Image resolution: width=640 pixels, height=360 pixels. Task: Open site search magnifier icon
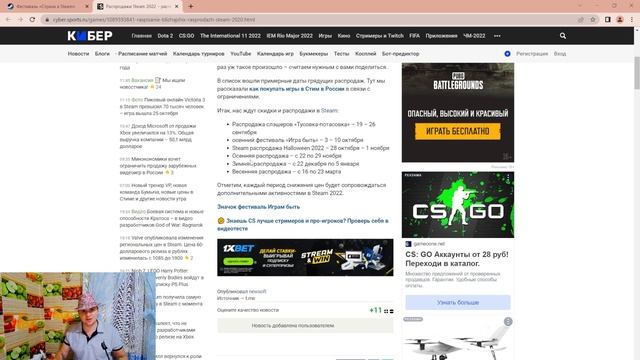tap(563, 36)
